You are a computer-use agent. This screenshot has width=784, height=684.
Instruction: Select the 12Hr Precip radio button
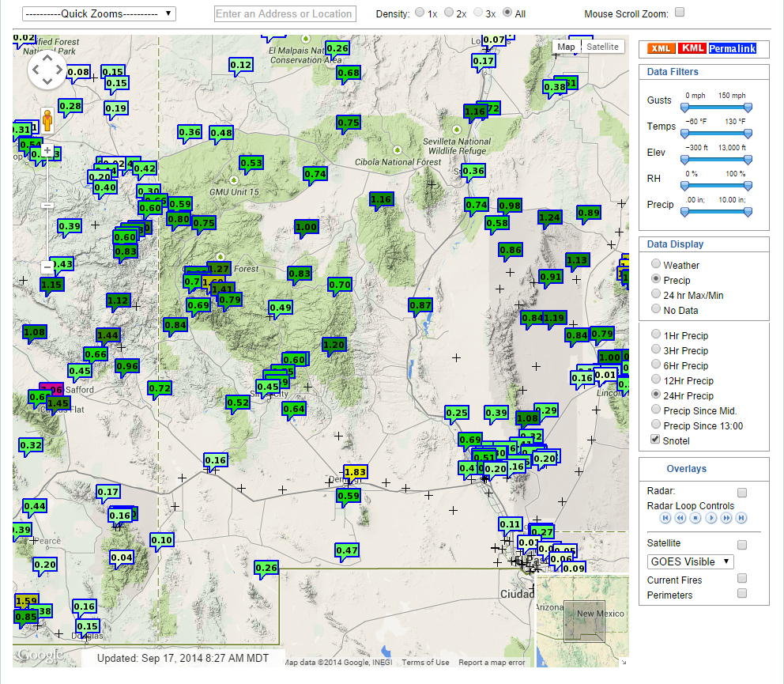pyautogui.click(x=656, y=380)
